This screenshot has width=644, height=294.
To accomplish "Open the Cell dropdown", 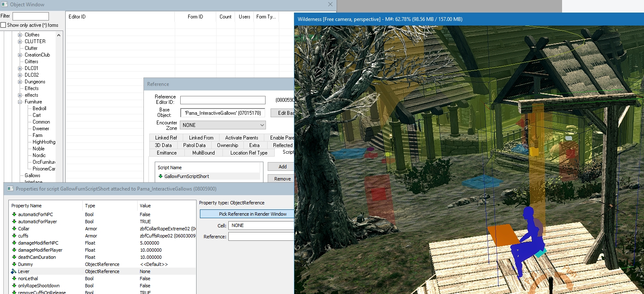I will coord(261,226).
